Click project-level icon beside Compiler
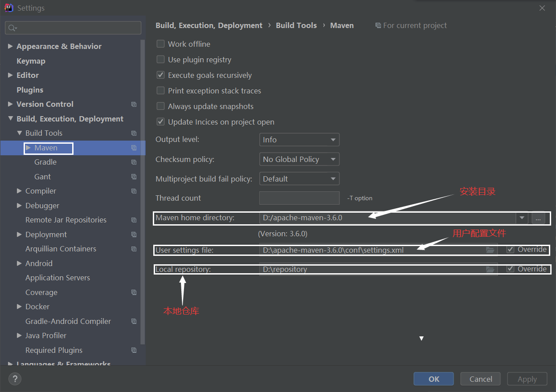Viewport: 556px width, 392px height. (134, 191)
